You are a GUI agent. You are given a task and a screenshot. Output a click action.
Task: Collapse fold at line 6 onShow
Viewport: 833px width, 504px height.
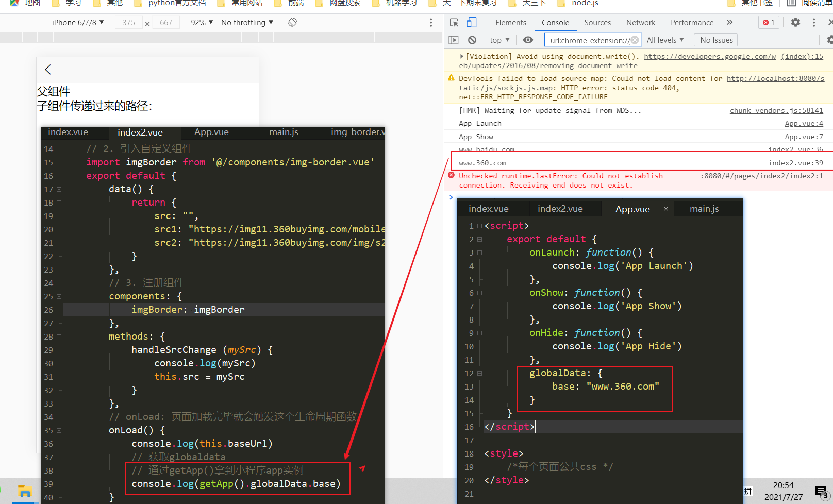coord(479,293)
